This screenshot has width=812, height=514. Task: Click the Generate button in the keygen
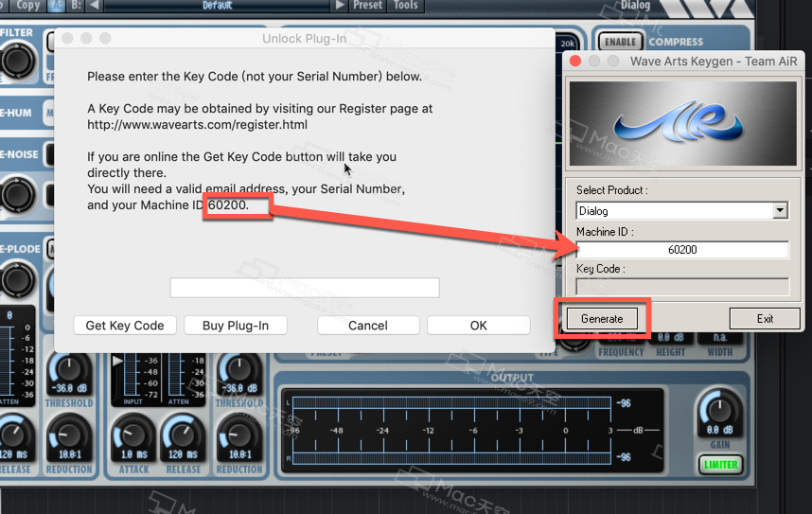coord(602,319)
